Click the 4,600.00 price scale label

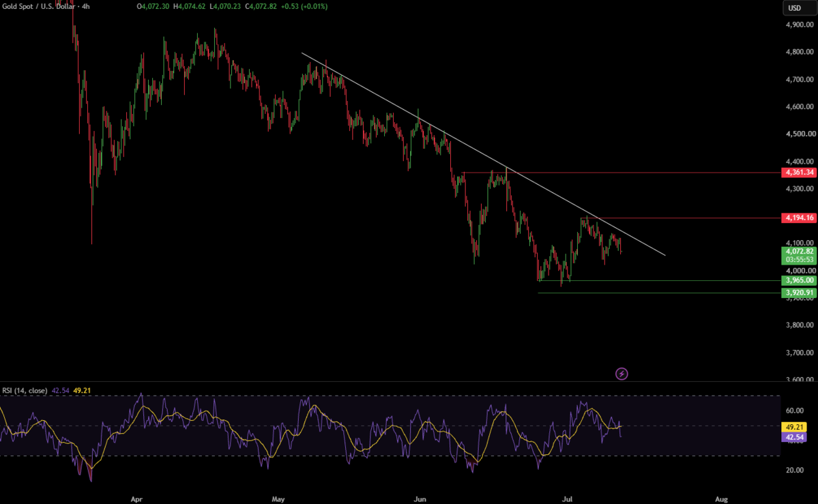click(x=800, y=106)
